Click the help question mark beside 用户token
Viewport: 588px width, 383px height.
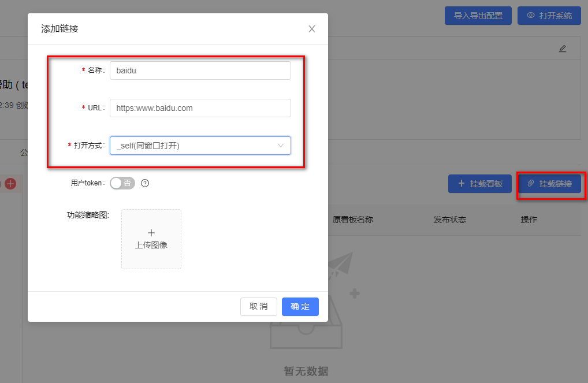(145, 183)
